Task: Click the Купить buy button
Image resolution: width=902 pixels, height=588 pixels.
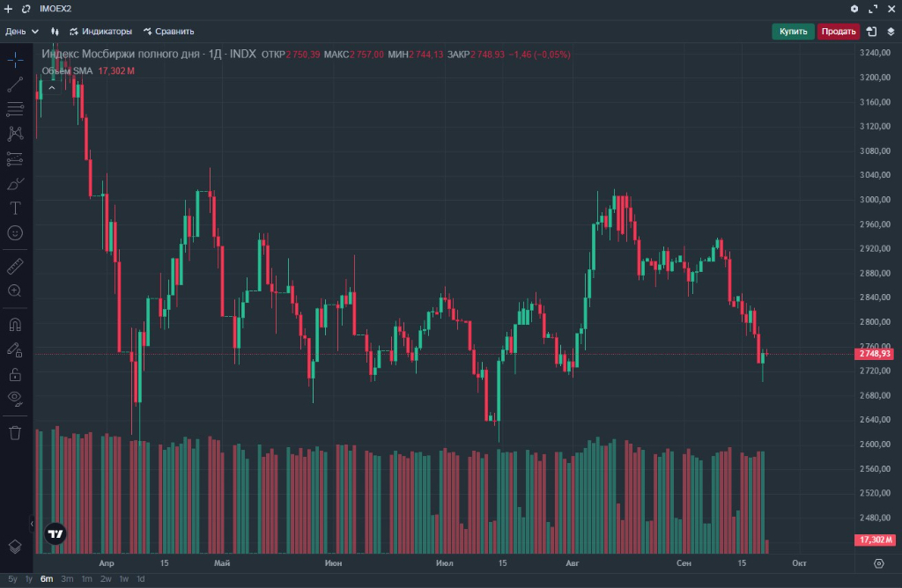Action: pos(793,32)
